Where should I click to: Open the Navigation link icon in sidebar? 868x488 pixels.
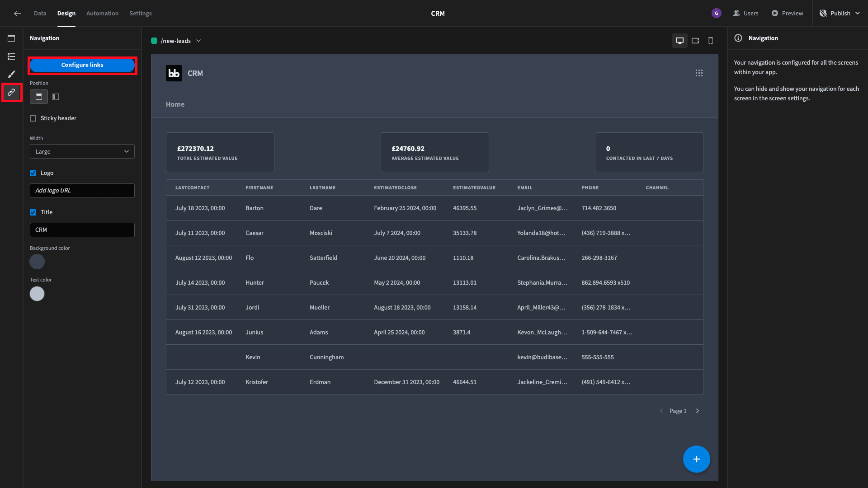(x=11, y=92)
